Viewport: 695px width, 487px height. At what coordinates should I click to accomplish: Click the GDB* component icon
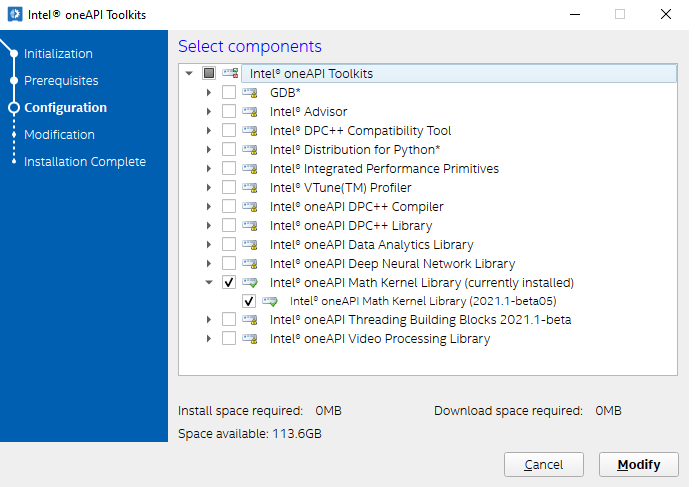(250, 93)
